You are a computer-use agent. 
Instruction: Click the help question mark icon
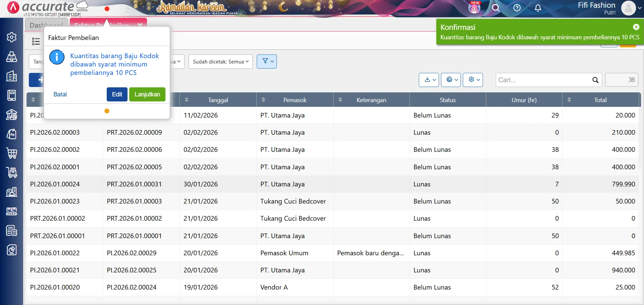[x=517, y=8]
